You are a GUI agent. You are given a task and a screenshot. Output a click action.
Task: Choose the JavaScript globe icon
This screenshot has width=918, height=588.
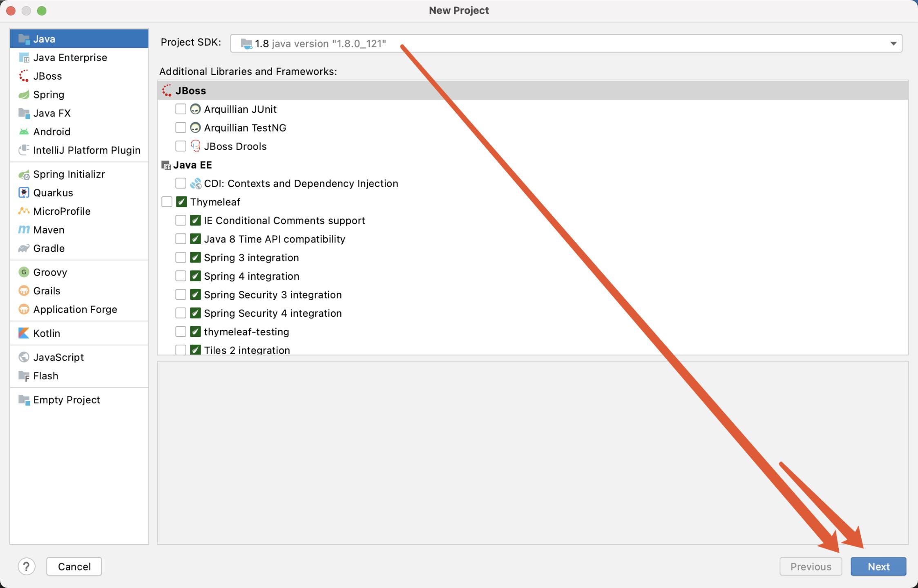tap(24, 357)
